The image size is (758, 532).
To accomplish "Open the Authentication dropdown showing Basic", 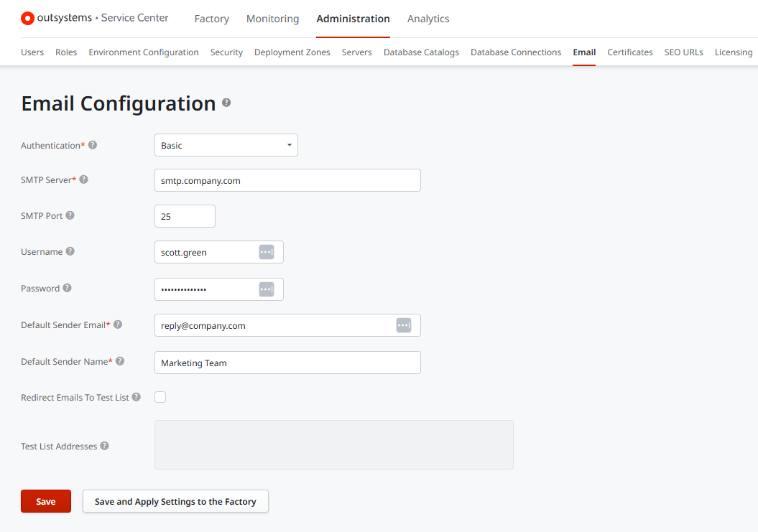I will pos(226,144).
